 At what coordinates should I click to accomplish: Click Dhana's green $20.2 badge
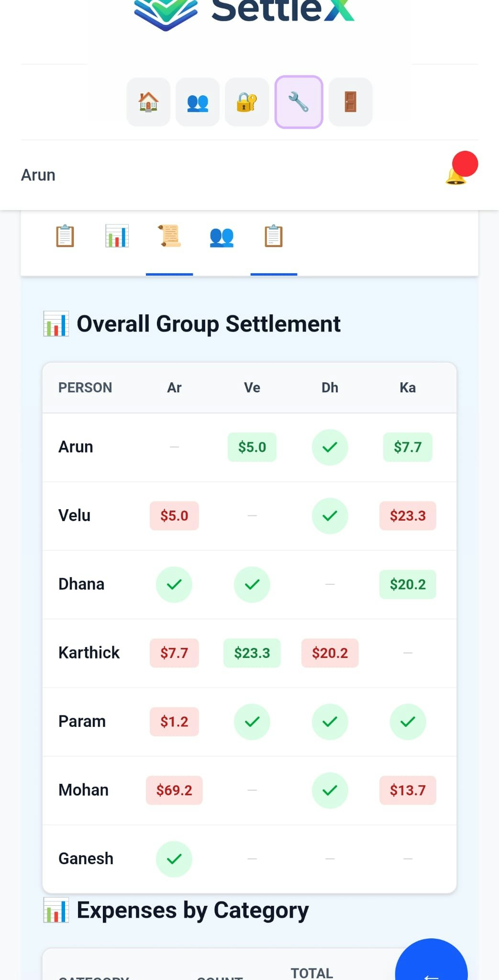pos(408,584)
